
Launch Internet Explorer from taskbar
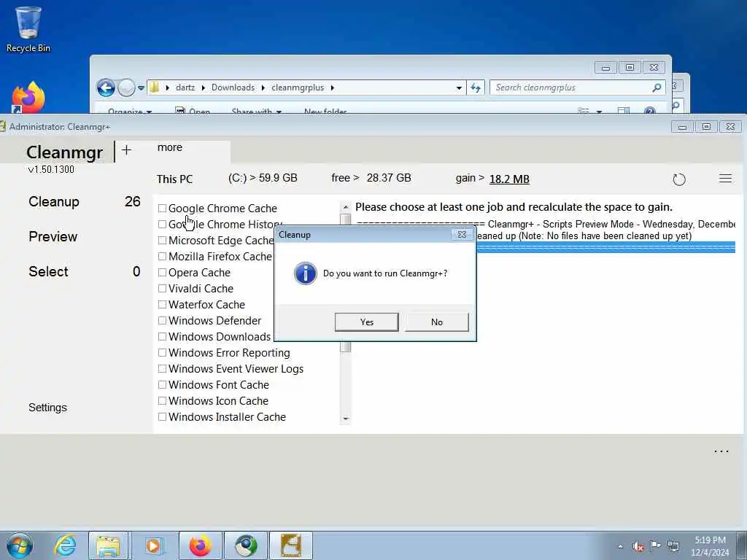tap(65, 545)
